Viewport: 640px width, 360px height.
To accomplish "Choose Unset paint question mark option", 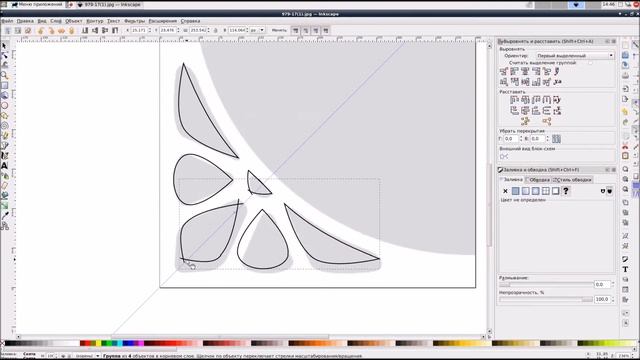I will [x=566, y=191].
